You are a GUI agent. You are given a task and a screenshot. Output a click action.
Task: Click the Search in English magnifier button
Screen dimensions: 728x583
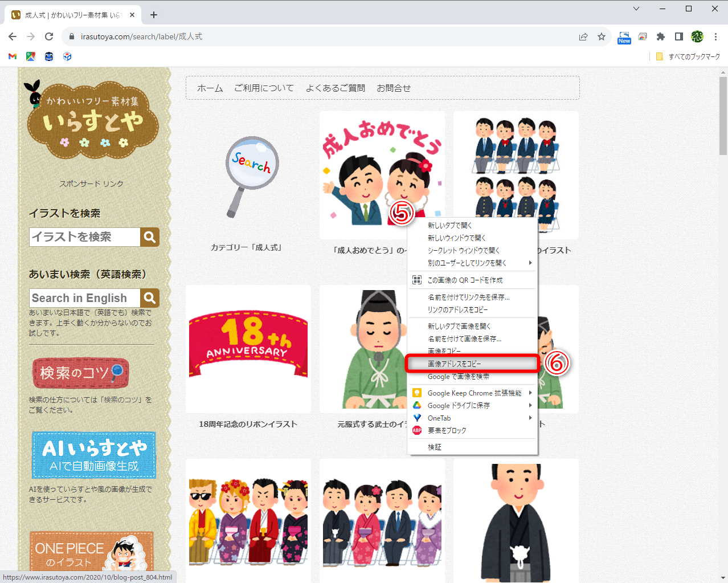[x=149, y=297]
